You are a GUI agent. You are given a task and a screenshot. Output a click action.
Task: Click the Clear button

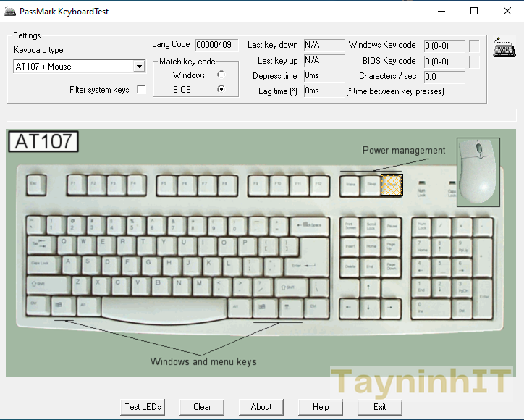202,407
